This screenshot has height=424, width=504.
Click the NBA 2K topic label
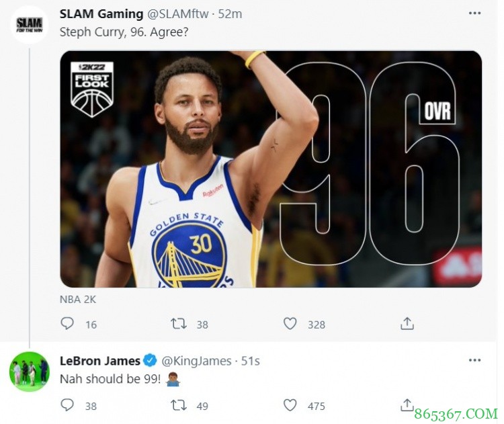[79, 300]
